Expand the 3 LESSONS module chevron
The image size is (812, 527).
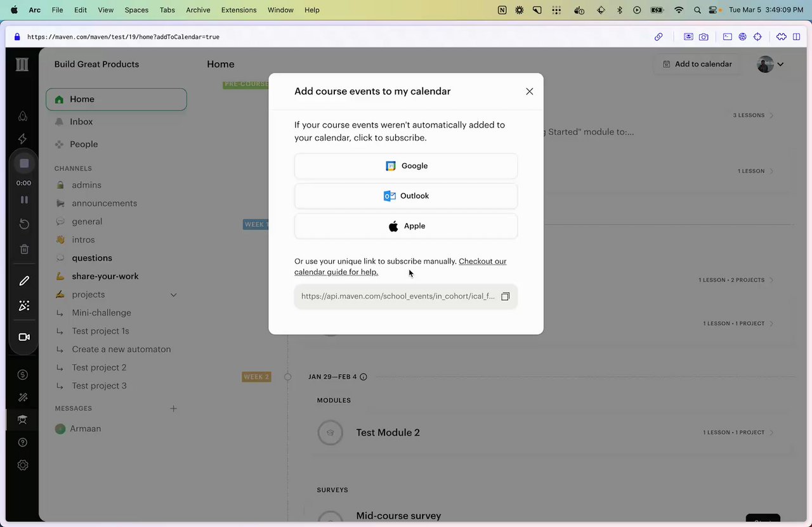click(x=771, y=115)
